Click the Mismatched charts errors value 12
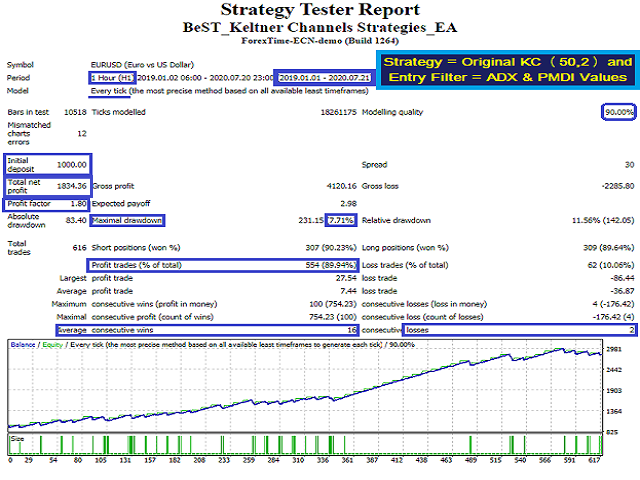640x480 pixels. [82, 133]
